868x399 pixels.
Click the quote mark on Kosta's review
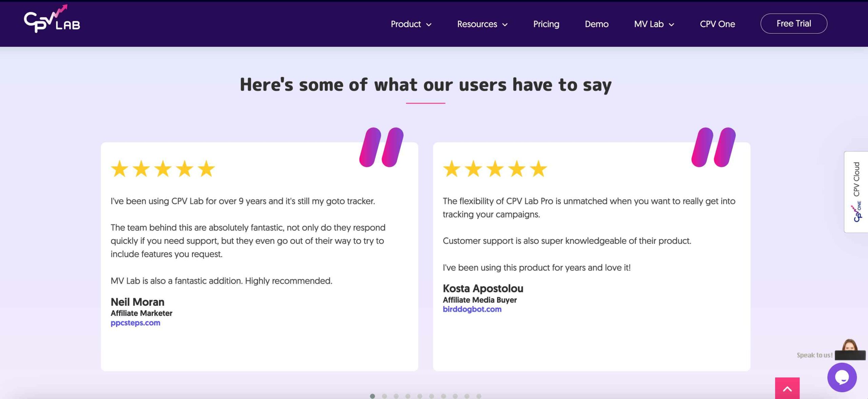713,147
